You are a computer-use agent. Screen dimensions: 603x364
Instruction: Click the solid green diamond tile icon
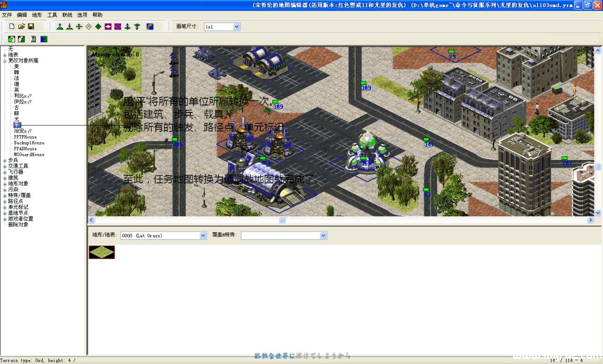pos(98,27)
